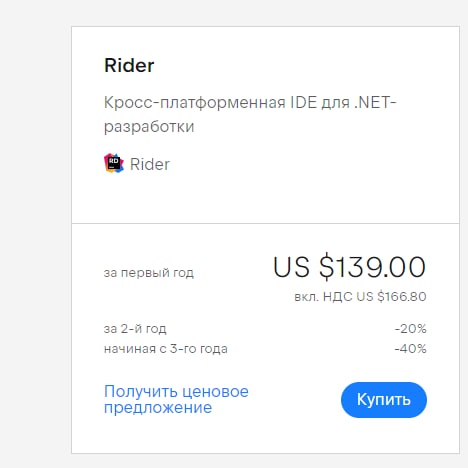Click the US $166.80 tax-inclusive amount

[x=391, y=296]
